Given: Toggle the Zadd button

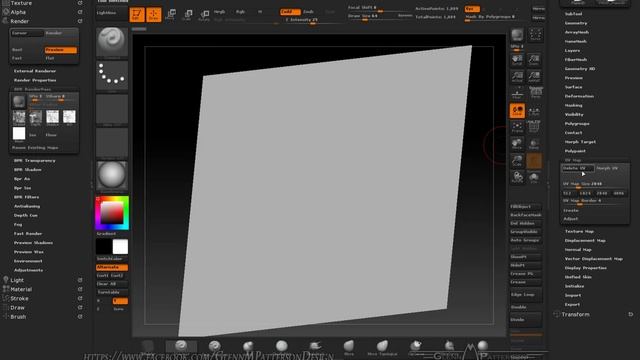Looking at the screenshot, I should [290, 12].
